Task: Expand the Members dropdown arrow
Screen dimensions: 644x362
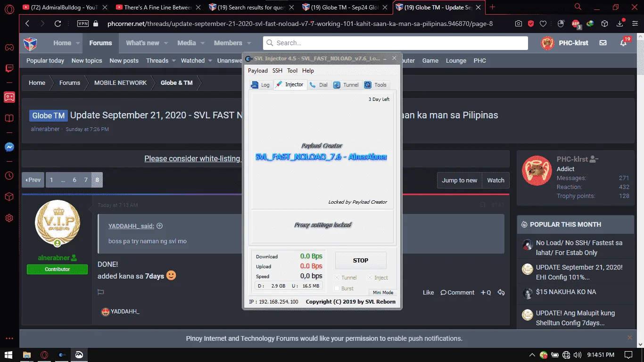Action: 249,43
